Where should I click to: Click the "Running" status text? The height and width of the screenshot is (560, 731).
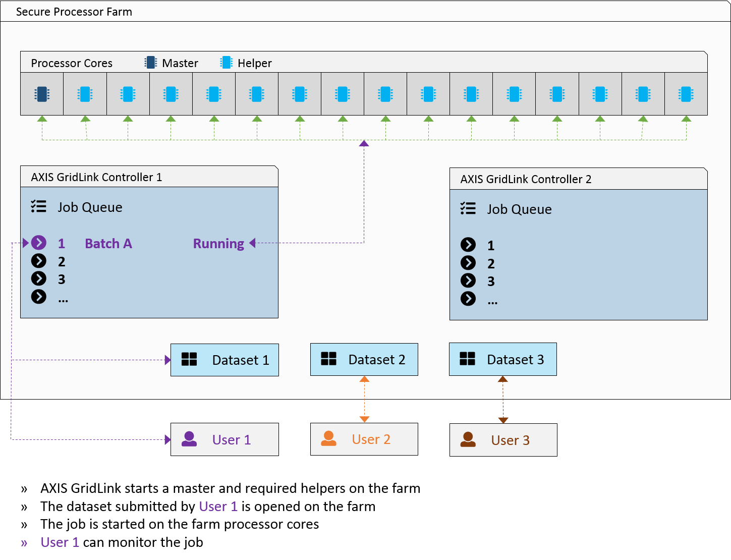218,244
